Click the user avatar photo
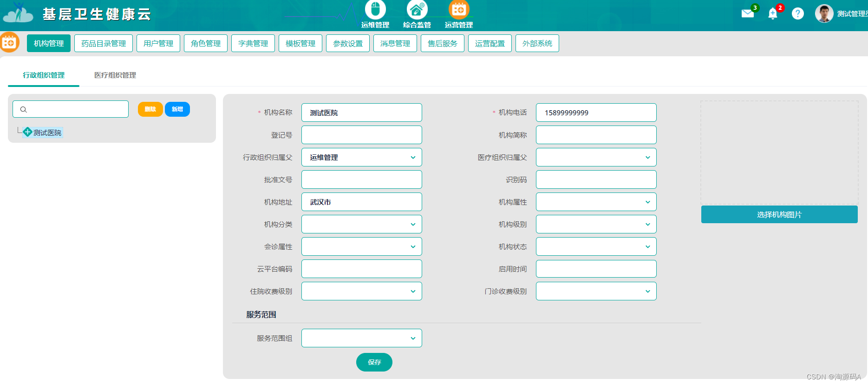Image resolution: width=868 pixels, height=385 pixels. (x=824, y=13)
